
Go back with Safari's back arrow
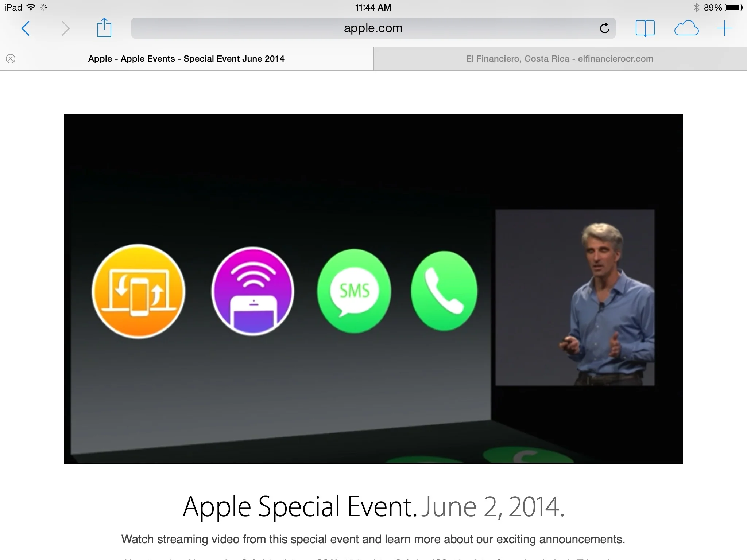(26, 28)
